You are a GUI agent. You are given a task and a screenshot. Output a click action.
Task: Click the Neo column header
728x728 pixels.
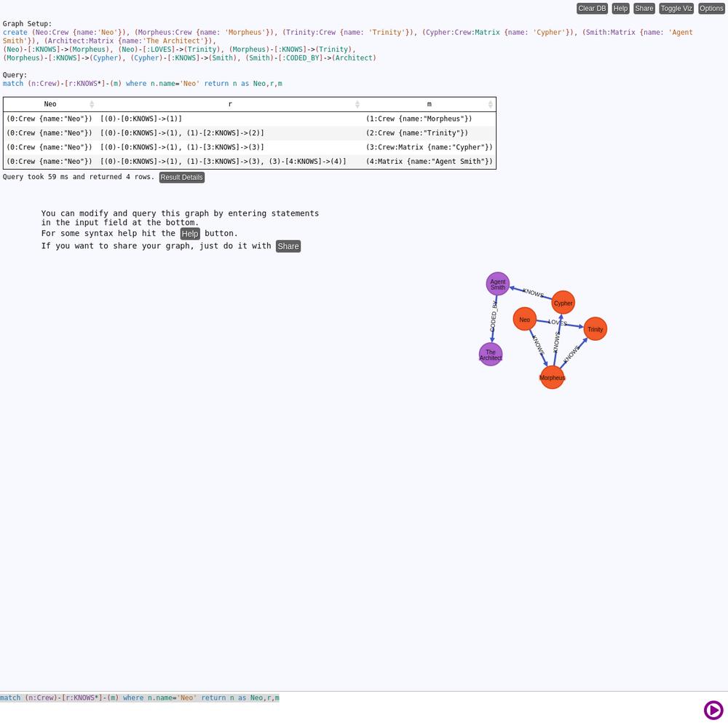point(50,104)
